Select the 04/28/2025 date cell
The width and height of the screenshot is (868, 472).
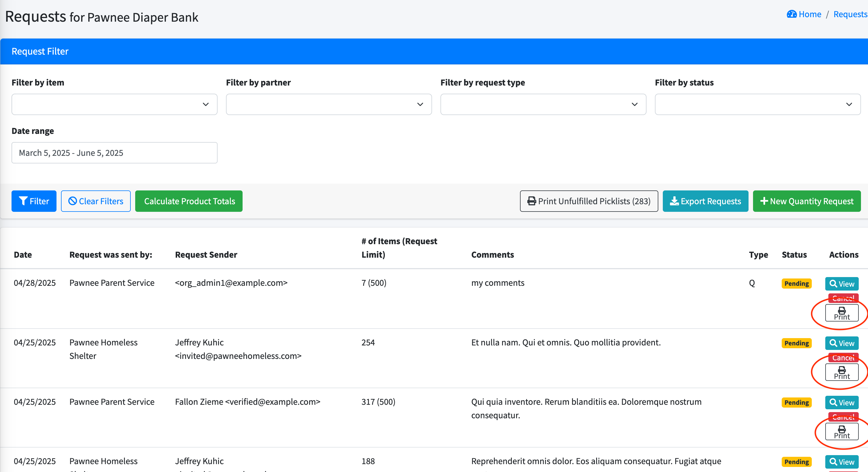coord(35,283)
